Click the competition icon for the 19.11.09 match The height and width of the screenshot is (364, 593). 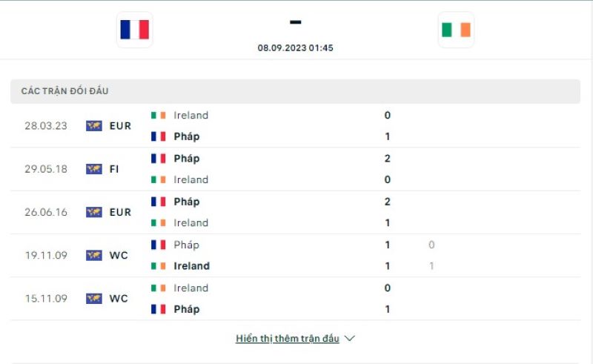[x=93, y=255]
